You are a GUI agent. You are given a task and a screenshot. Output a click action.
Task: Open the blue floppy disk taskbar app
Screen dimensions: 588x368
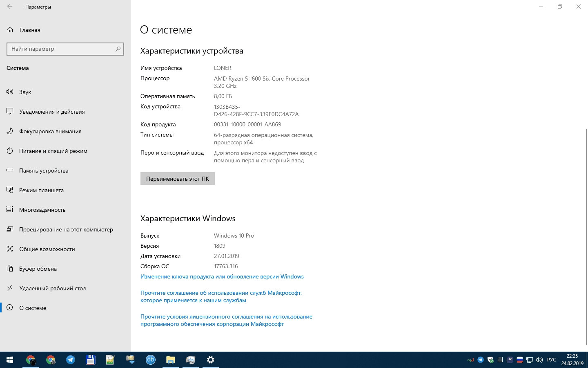pos(91,360)
